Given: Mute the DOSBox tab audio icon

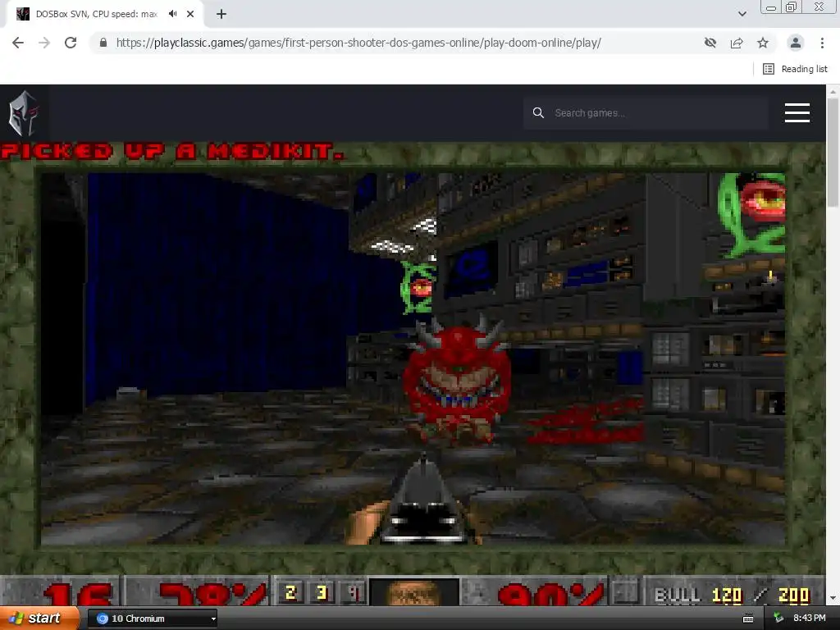Looking at the screenshot, I should coord(172,14).
